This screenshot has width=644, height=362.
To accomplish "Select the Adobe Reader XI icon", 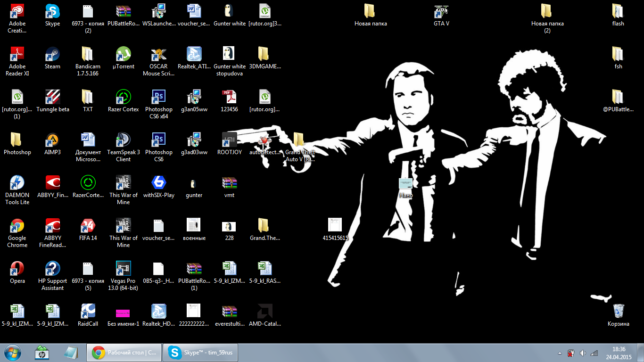I will (x=17, y=62).
